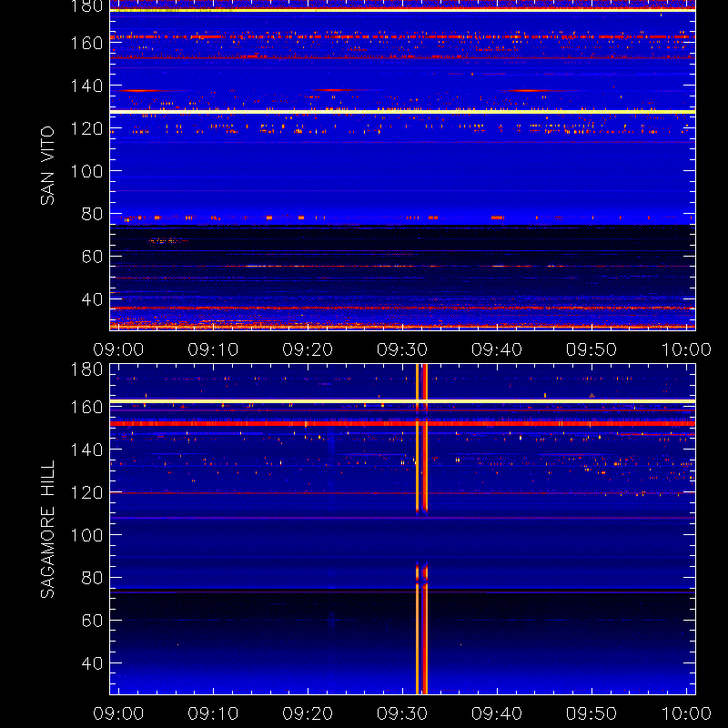
Task: Select the 140 label on San Vito axis
Action: 86,86
